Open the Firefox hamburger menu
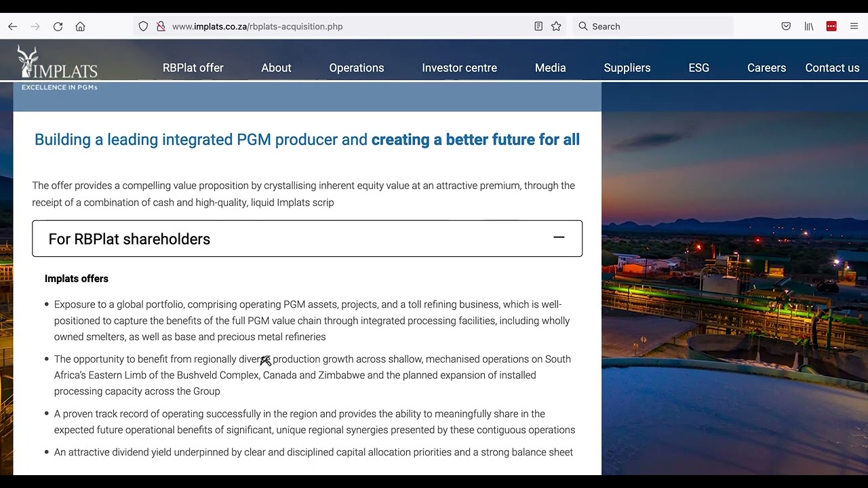Viewport: 868px width, 488px height. pyautogui.click(x=854, y=26)
